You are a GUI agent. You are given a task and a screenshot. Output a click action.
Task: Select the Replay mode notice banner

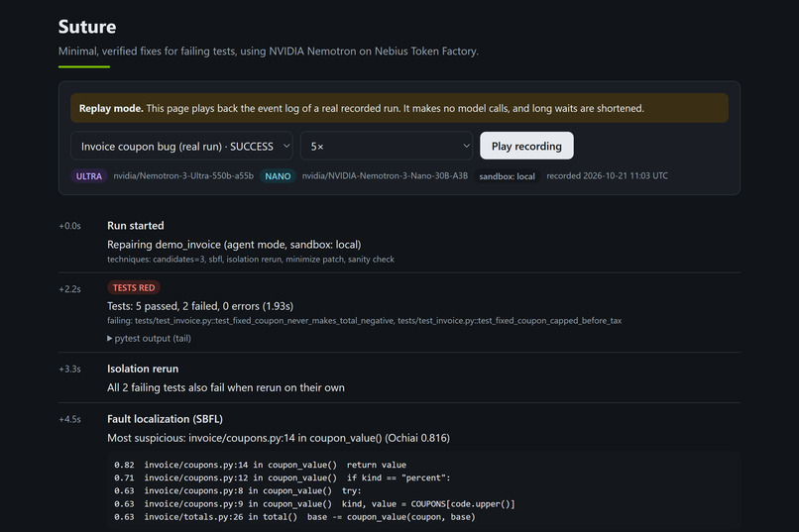tap(399, 108)
